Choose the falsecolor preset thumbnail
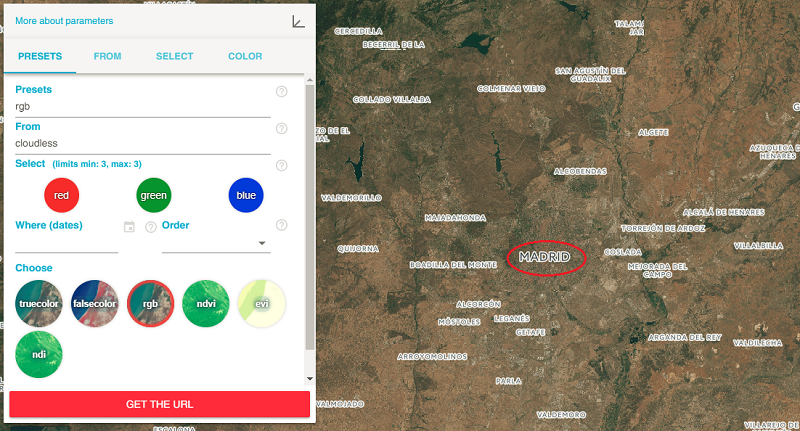Image resolution: width=800 pixels, height=431 pixels. click(94, 303)
